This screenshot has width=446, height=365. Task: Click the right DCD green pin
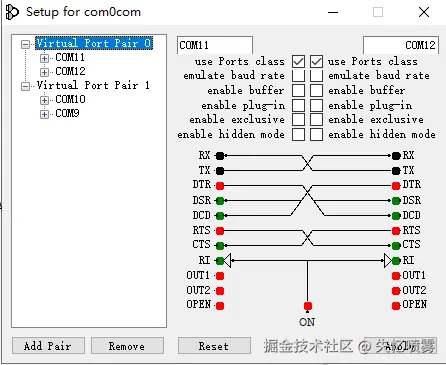[x=396, y=216]
